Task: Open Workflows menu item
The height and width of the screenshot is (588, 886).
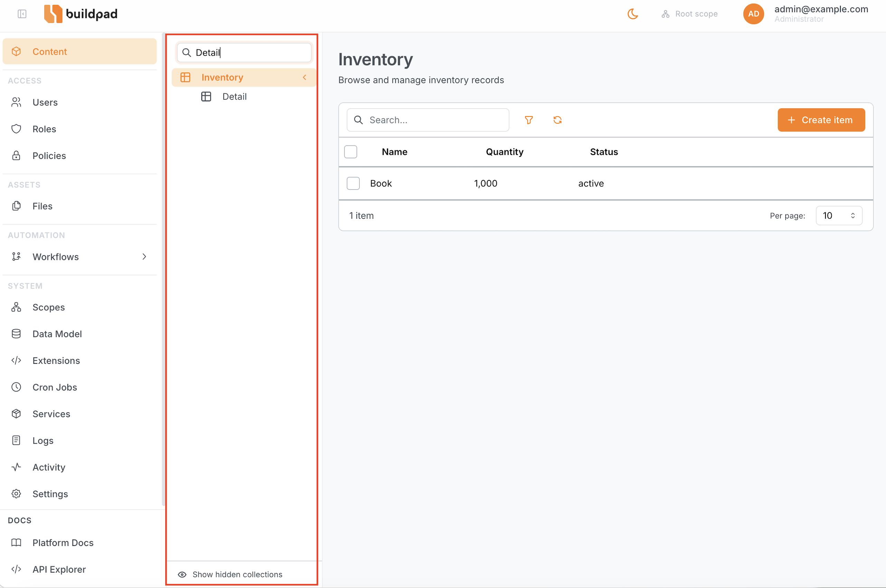Action: (79, 257)
